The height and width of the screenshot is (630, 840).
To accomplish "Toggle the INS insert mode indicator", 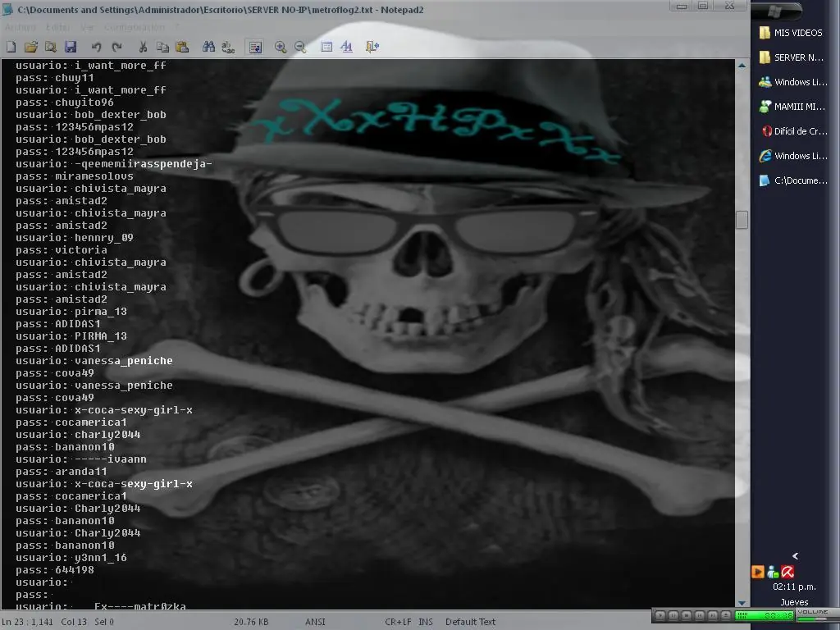I will pos(426,622).
